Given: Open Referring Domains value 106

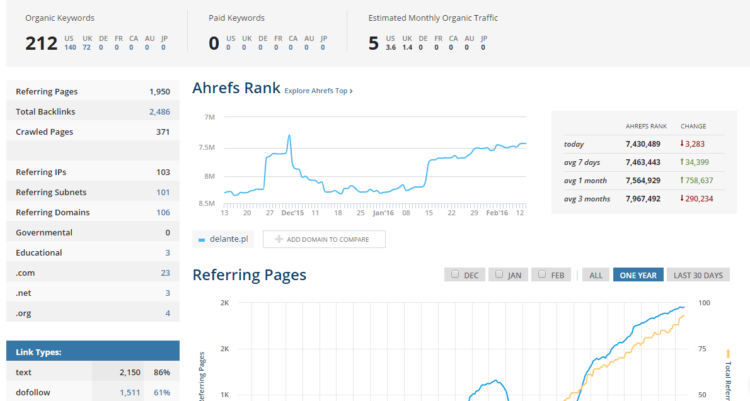Looking at the screenshot, I should 163,212.
